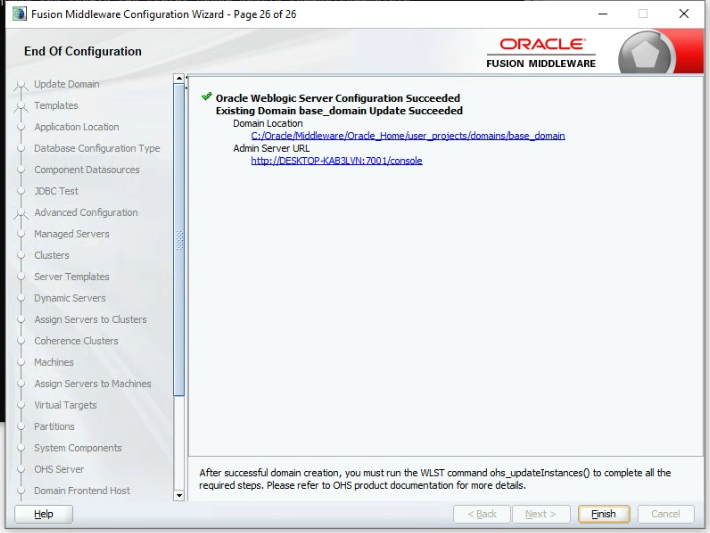The width and height of the screenshot is (710, 533).
Task: Click the disabled Next button
Action: pos(541,514)
